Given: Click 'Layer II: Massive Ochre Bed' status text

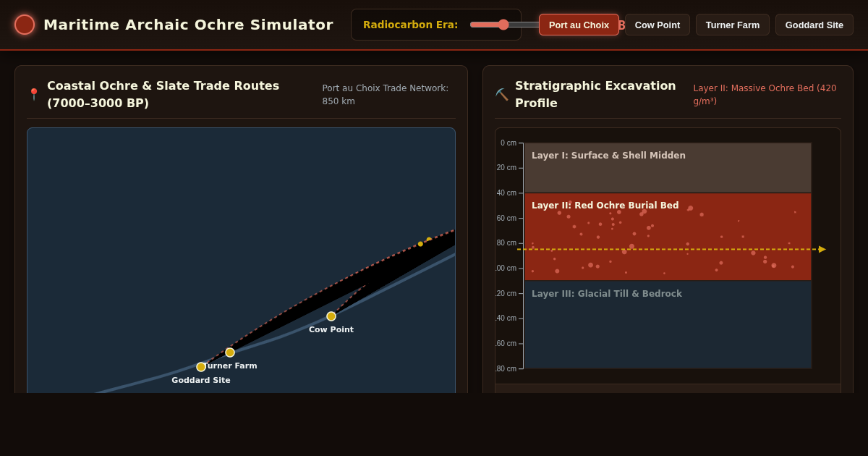Looking at the screenshot, I should [x=765, y=95].
